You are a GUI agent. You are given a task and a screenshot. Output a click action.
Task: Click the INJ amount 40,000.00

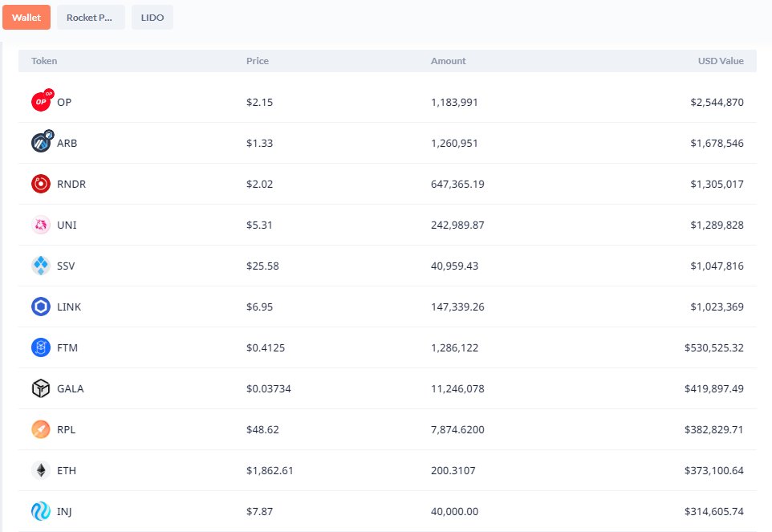tap(454, 511)
